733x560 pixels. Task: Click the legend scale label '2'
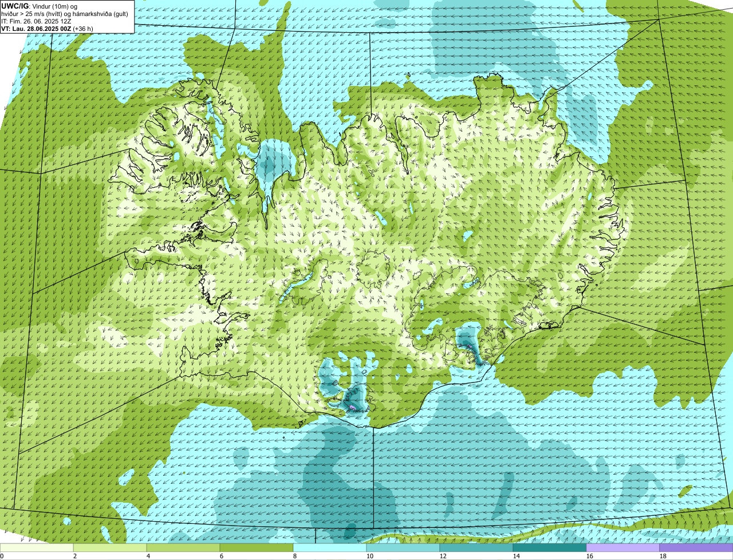pos(74,556)
